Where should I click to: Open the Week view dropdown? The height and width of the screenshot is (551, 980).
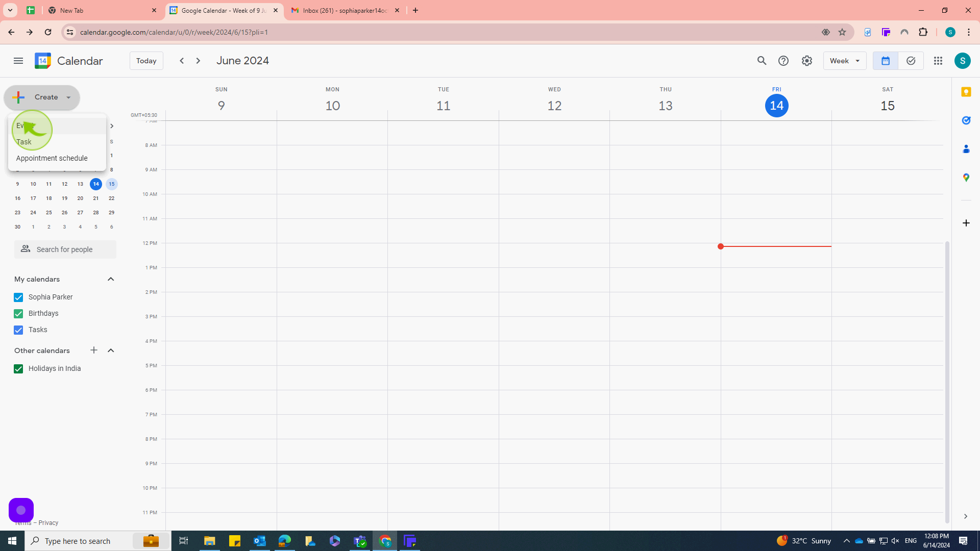pos(845,61)
